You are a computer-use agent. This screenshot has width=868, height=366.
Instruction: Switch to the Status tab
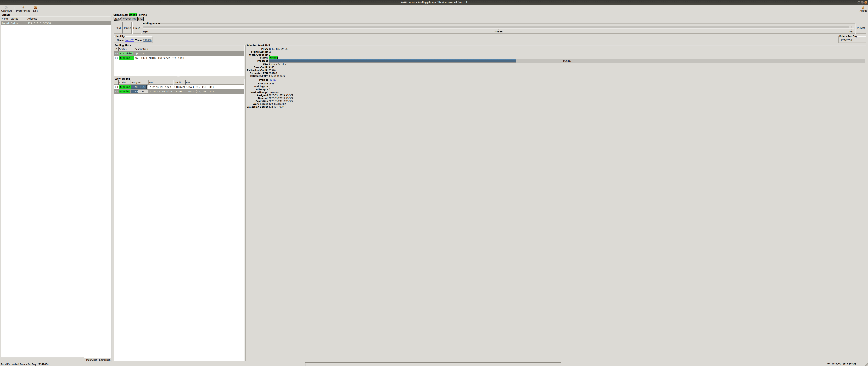117,19
